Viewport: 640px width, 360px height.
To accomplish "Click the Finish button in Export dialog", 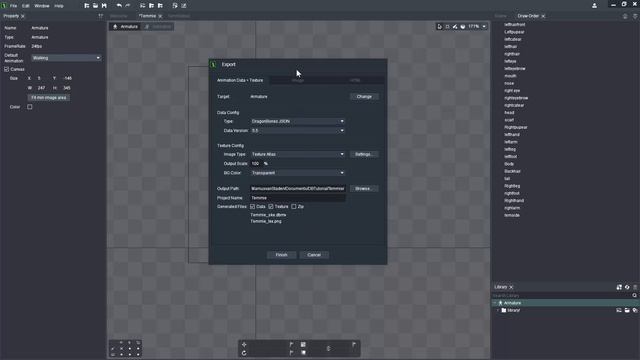I will click(281, 255).
